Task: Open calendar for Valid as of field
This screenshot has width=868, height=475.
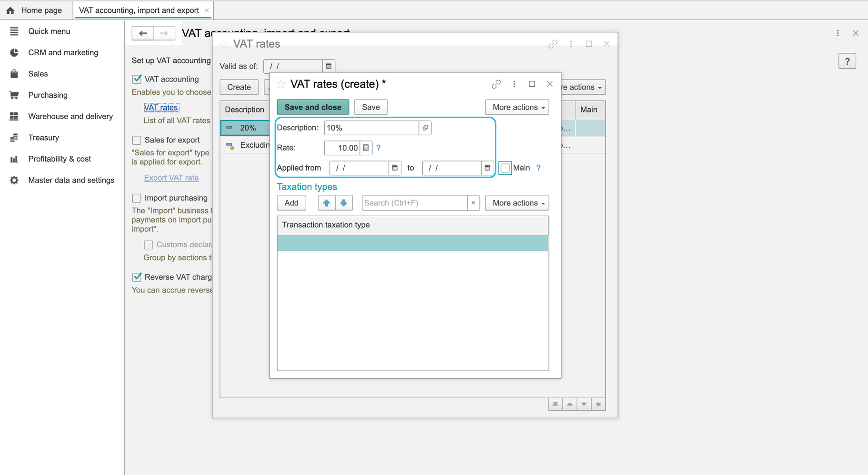Action: click(x=329, y=66)
